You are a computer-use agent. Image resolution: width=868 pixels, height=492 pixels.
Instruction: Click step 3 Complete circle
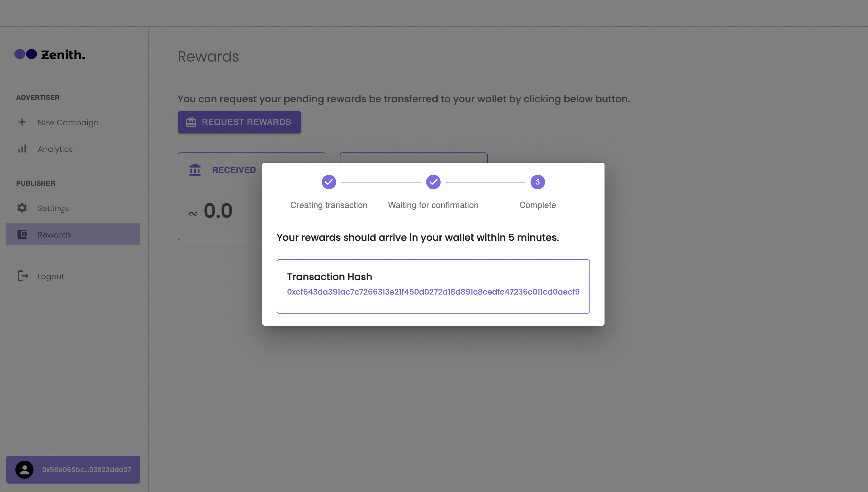click(x=538, y=182)
